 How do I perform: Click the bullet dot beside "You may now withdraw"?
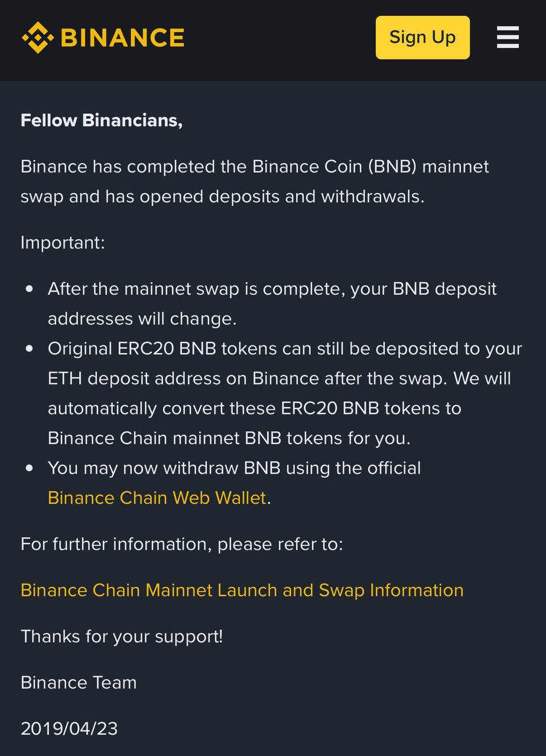tap(30, 468)
